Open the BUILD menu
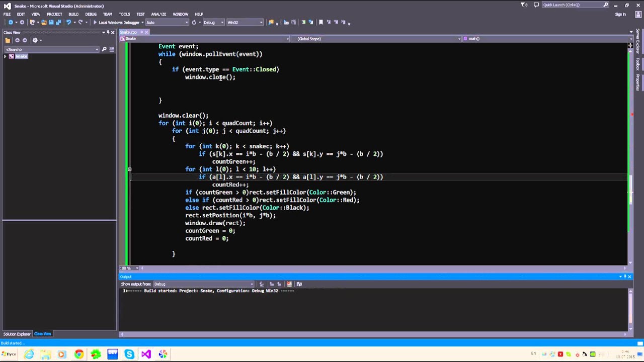Viewport: 644px width, 362px height. (73, 14)
